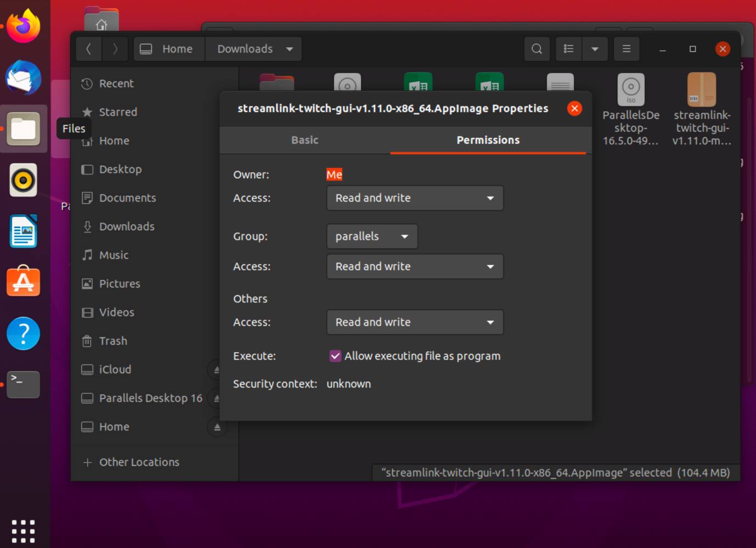756x548 pixels.
Task: Select the ParallelsDesktop iso file thumbnail
Action: click(x=630, y=89)
